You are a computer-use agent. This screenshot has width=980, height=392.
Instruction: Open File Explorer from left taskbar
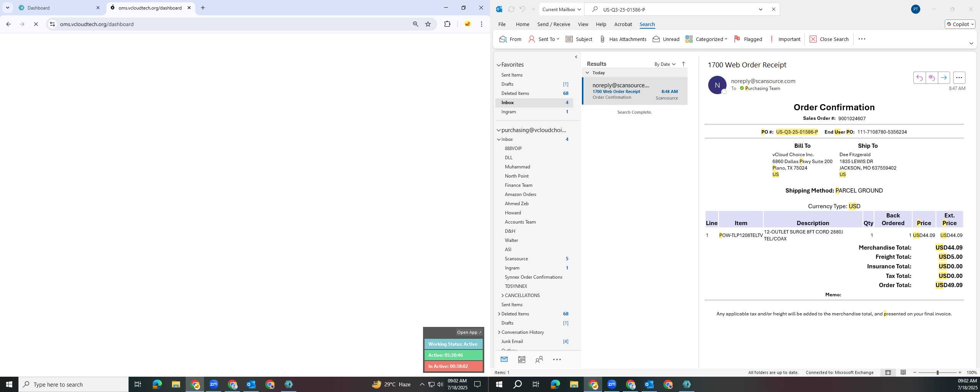[x=176, y=384]
